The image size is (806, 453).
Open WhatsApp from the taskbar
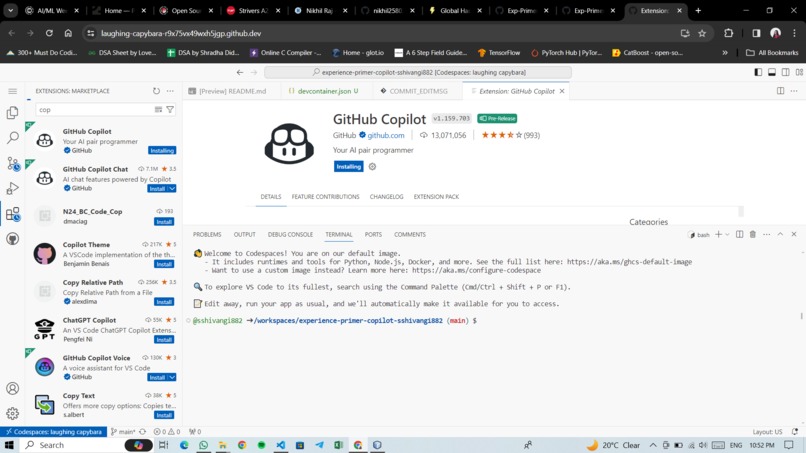[x=204, y=445]
